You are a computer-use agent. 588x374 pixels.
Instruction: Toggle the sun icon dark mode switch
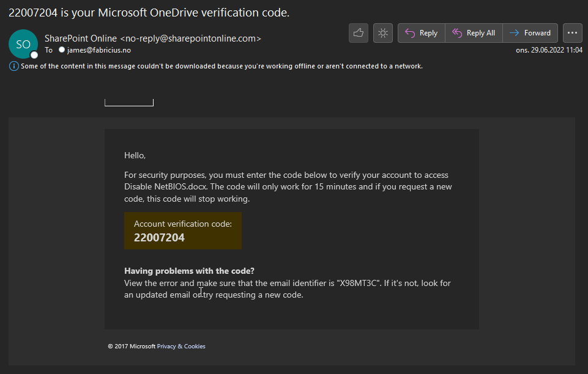pos(382,33)
